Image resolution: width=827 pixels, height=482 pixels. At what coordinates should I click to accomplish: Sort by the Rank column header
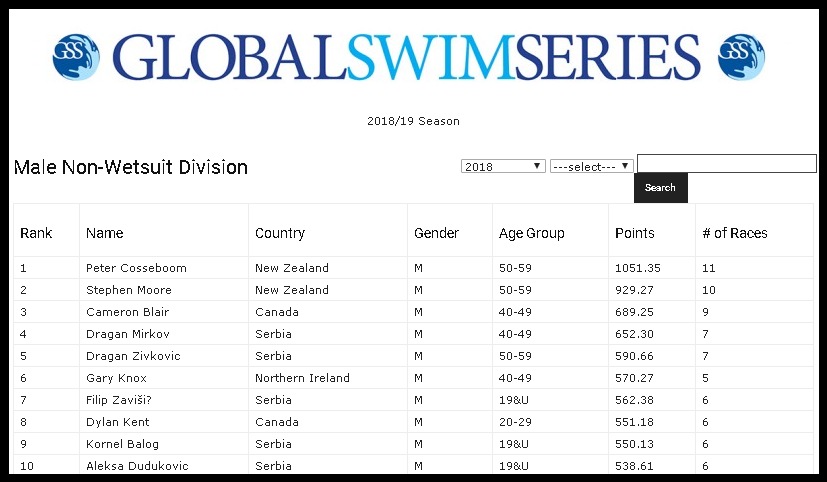(36, 233)
